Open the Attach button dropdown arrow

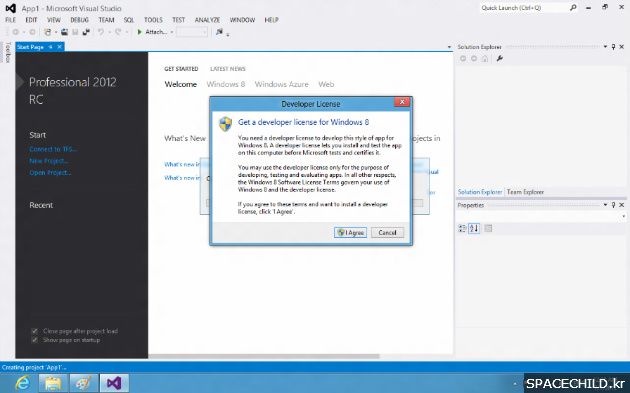pos(172,32)
